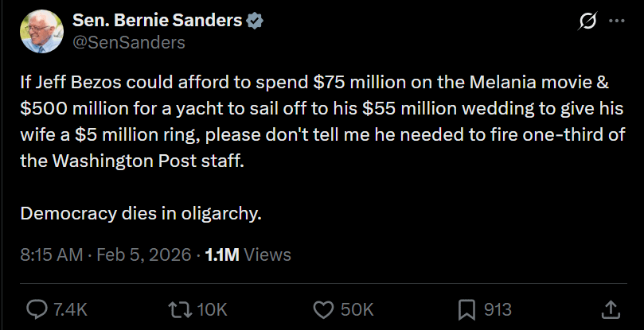The height and width of the screenshot is (330, 644).
Task: Open the @SenSanders handle link
Action: pyautogui.click(x=129, y=43)
